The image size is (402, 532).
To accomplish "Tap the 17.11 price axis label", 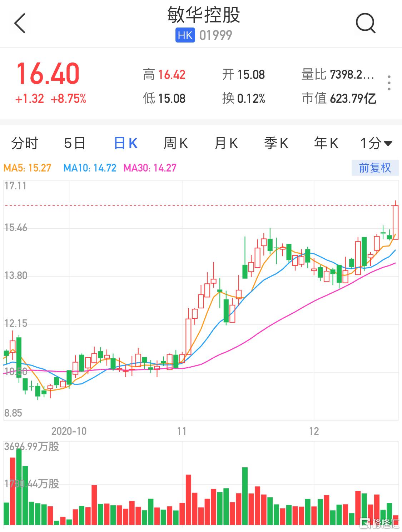I will [x=15, y=186].
